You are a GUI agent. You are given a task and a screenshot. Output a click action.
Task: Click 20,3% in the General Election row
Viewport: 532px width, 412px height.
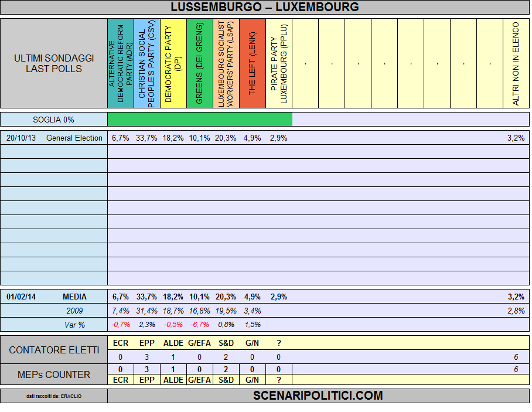[226, 138]
